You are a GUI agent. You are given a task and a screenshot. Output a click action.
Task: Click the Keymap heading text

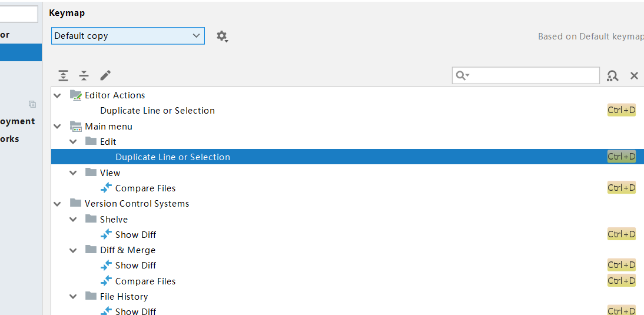tap(67, 13)
